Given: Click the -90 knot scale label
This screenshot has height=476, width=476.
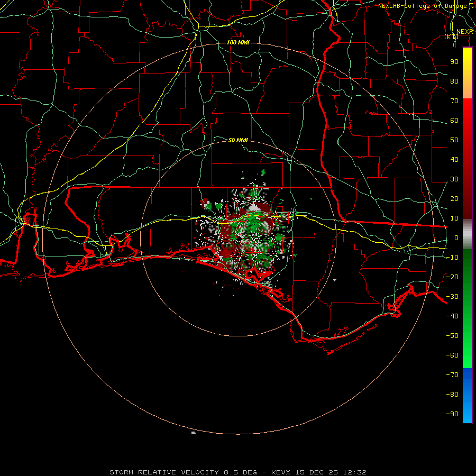Looking at the screenshot, I should [x=452, y=414].
